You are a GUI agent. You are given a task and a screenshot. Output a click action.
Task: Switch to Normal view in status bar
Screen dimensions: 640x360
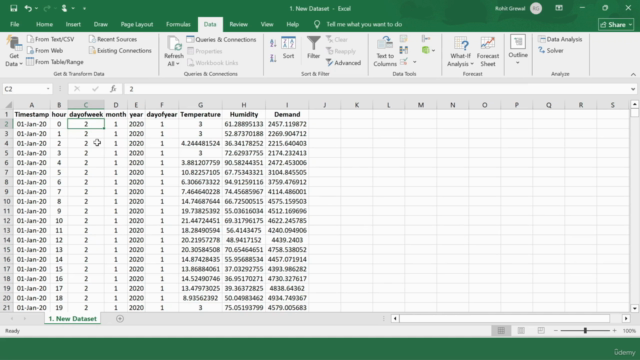pos(501,331)
